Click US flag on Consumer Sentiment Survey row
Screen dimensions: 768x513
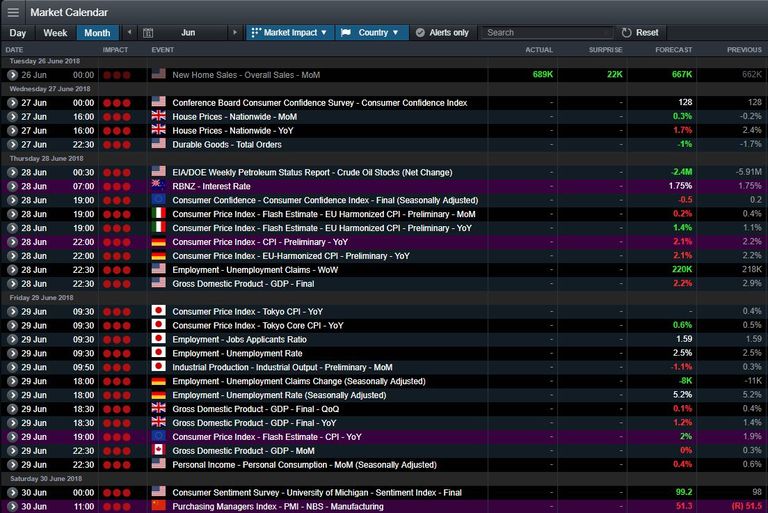click(158, 492)
